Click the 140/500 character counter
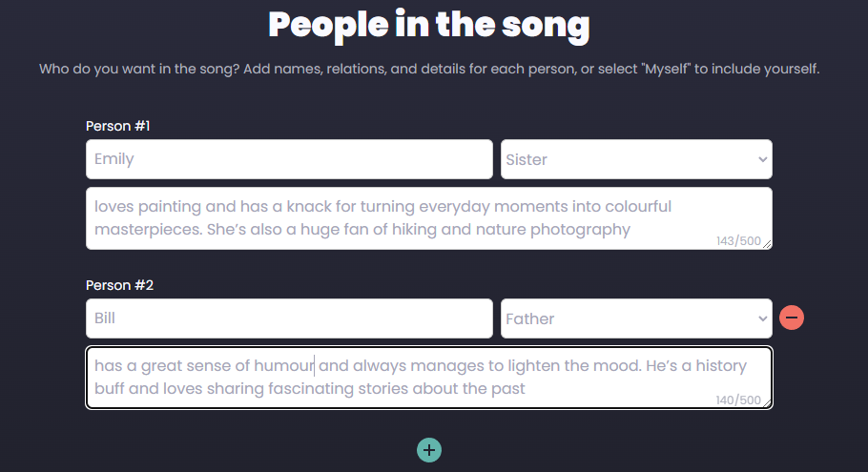This screenshot has width=868, height=472. (x=738, y=400)
